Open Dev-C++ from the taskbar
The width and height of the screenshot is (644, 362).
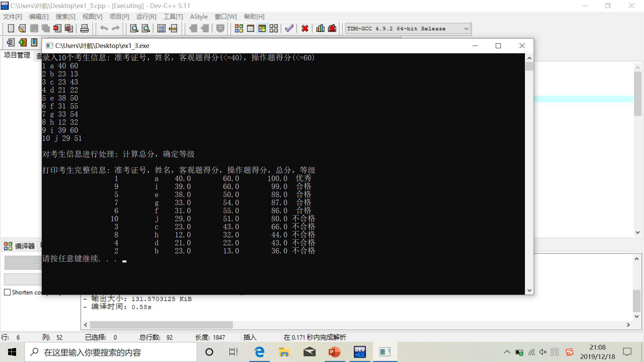coord(360,352)
